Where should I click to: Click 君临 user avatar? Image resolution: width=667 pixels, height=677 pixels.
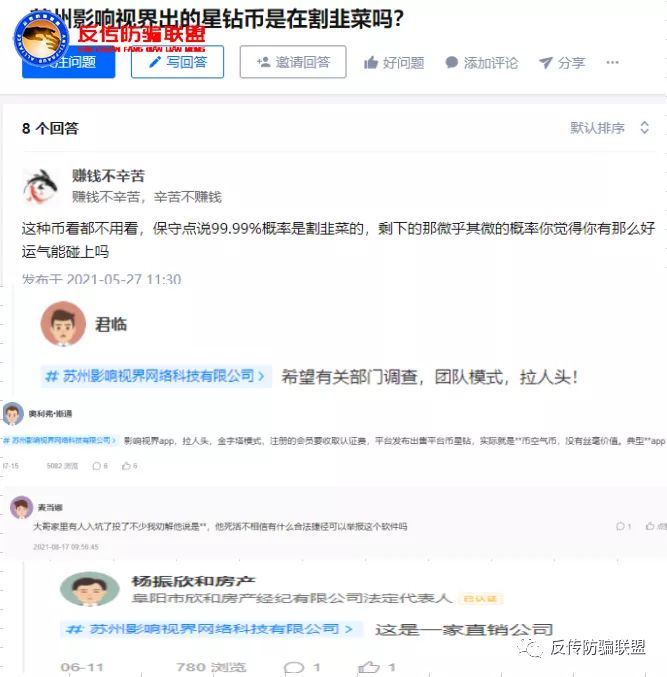[x=63, y=324]
